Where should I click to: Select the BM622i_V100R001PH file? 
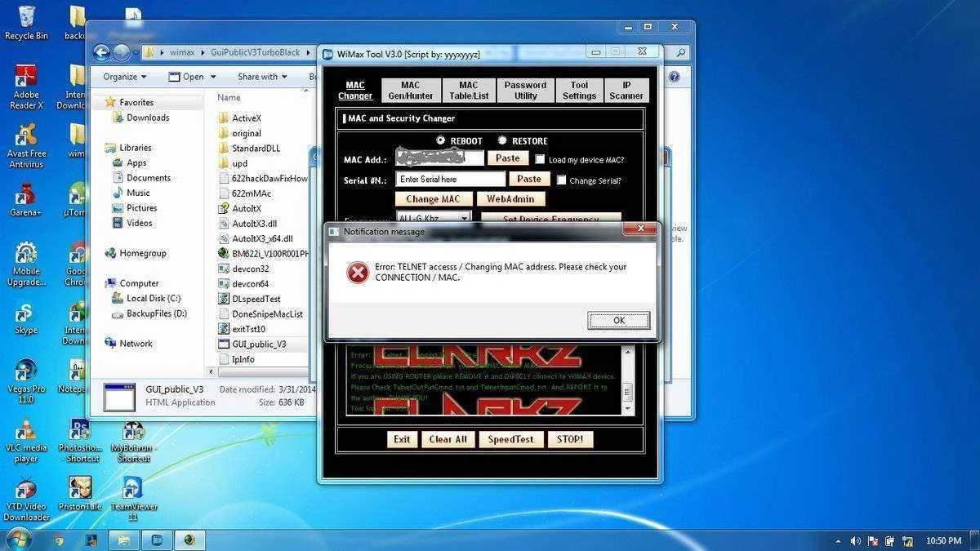264,253
